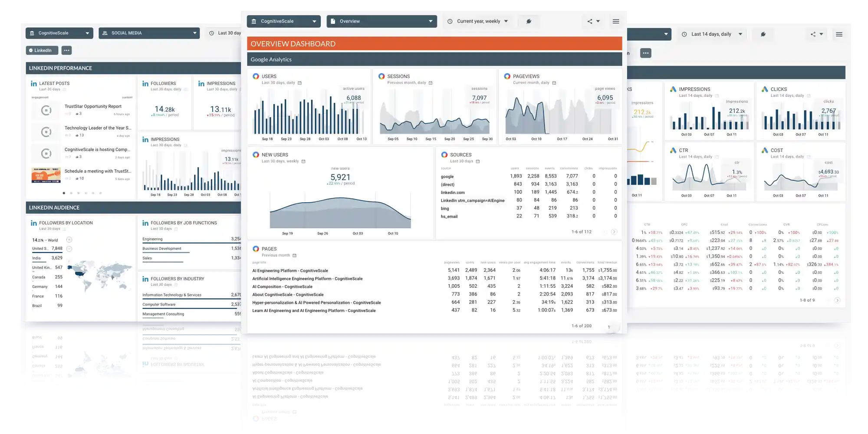Expand the World row plus button

(x=69, y=240)
